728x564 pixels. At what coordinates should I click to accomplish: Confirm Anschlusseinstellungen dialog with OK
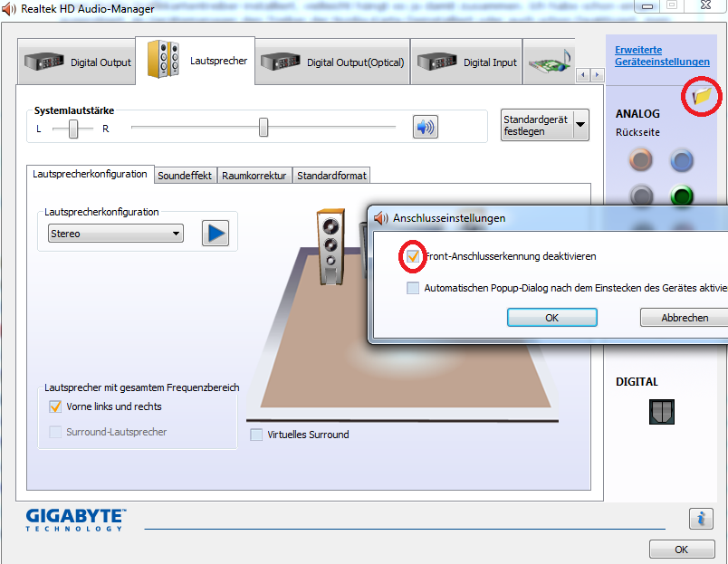pyautogui.click(x=552, y=318)
